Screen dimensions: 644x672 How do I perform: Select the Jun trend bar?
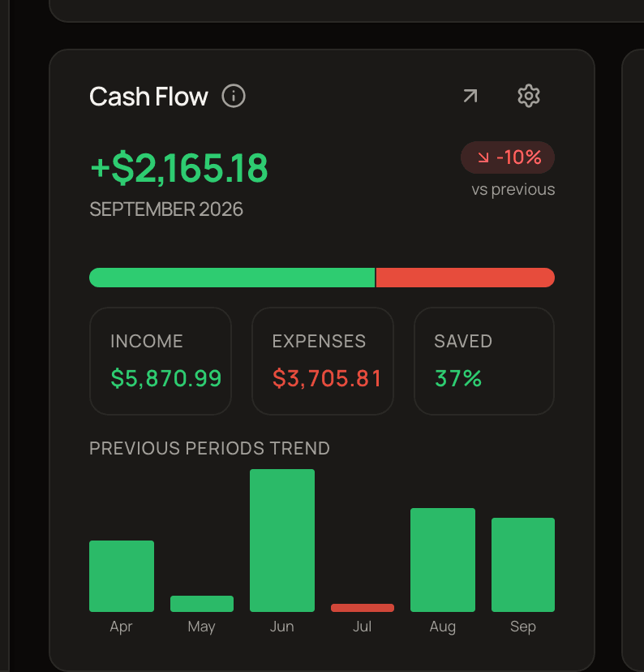pyautogui.click(x=282, y=541)
